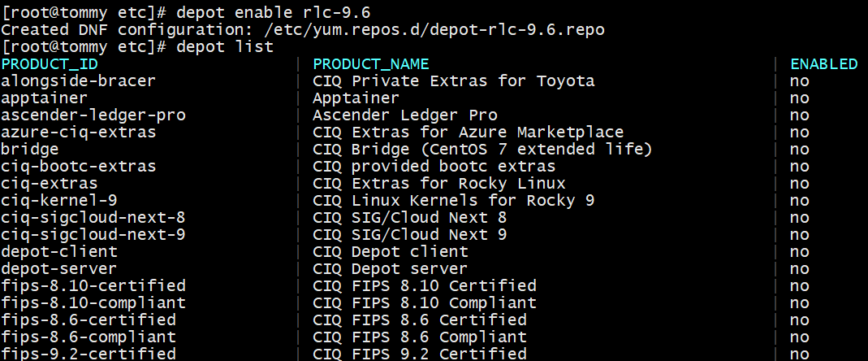Click the PRODUCT_ID column header
The width and height of the screenshot is (868, 361).
coord(50,63)
